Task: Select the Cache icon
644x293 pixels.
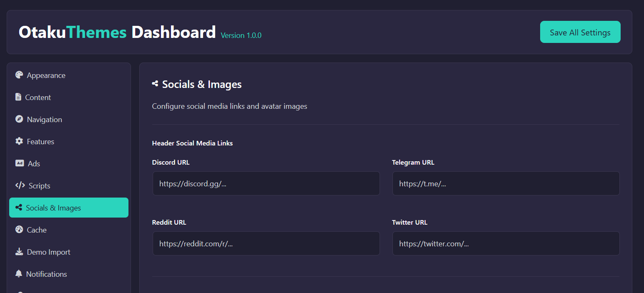Action: (x=19, y=230)
